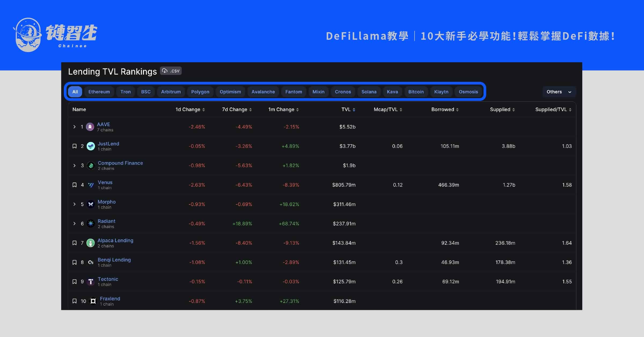Filter rankings by Mixin chain
Viewport: 644px width, 337px height.
[x=319, y=92]
